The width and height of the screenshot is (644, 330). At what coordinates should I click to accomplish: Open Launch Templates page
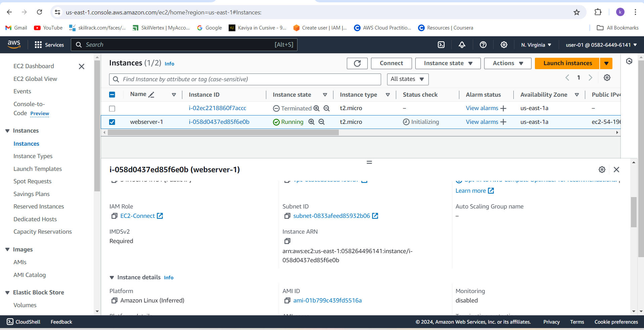(38, 169)
